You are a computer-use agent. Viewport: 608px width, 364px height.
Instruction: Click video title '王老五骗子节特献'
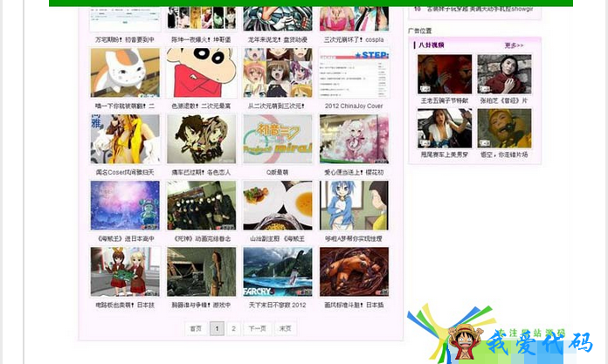(x=445, y=100)
